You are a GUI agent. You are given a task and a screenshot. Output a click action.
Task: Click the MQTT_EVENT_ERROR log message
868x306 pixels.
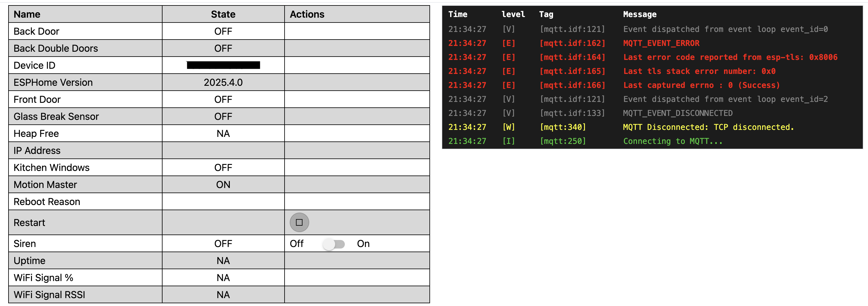[661, 43]
